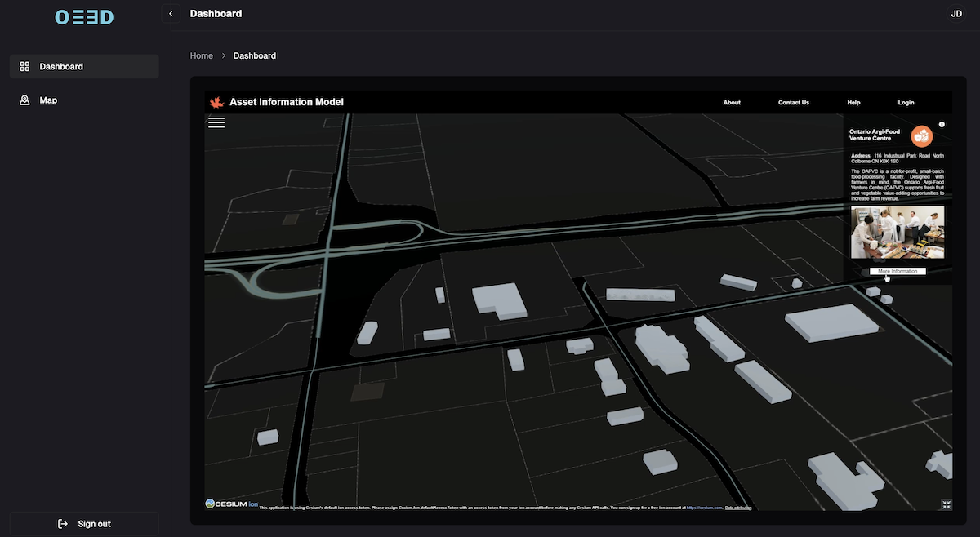Go to Home via the breadcrumb
Viewport: 980px width, 537px height.
click(x=201, y=56)
